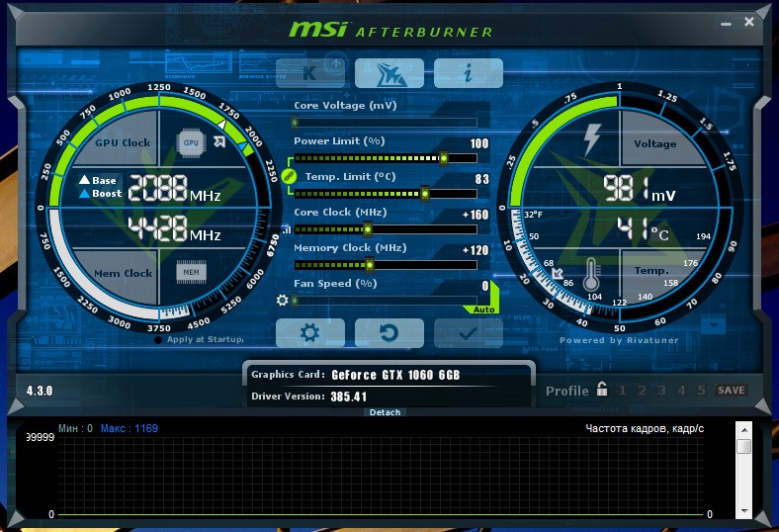Click the Fan Speed slider track
This screenshot has height=532, width=779.
click(385, 301)
